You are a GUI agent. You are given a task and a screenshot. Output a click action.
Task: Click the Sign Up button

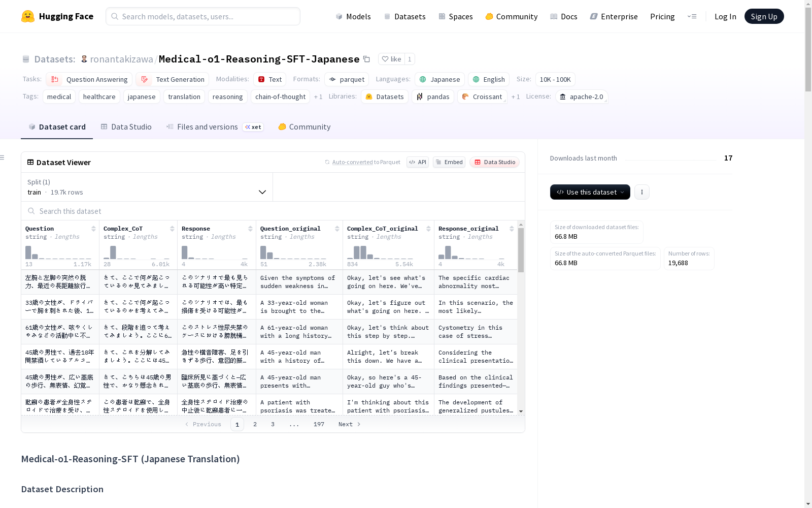[764, 16]
